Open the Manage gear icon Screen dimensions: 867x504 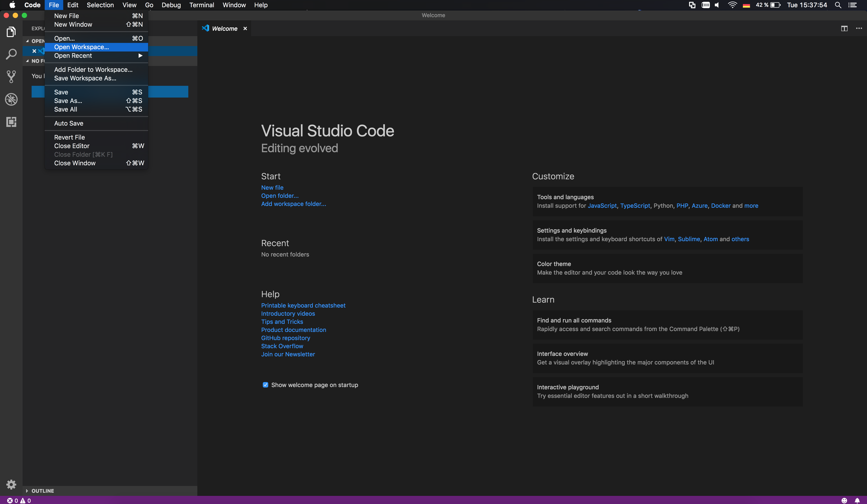(x=11, y=484)
